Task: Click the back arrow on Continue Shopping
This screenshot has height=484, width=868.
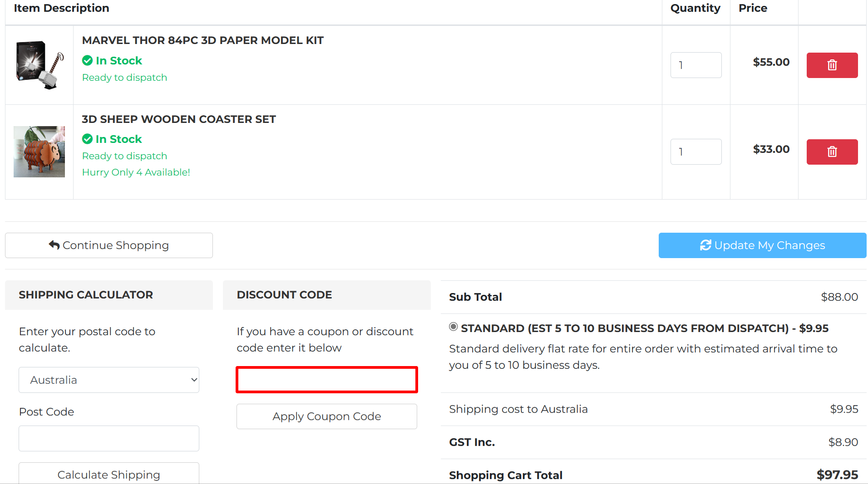Action: pyautogui.click(x=54, y=244)
